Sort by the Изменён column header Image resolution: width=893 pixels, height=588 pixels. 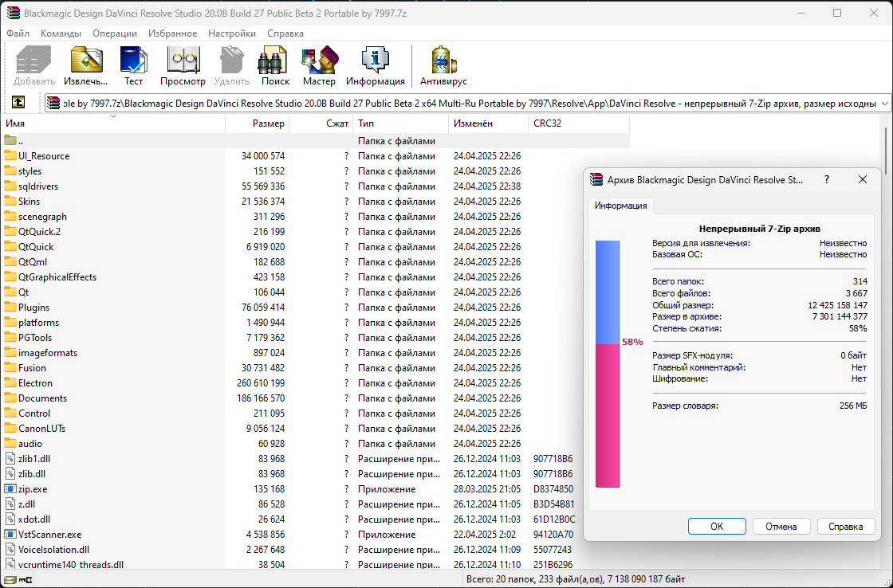[x=489, y=123]
